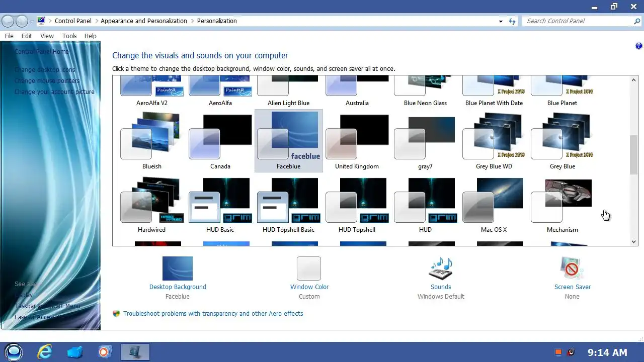Open Change your account picture link

point(54,92)
